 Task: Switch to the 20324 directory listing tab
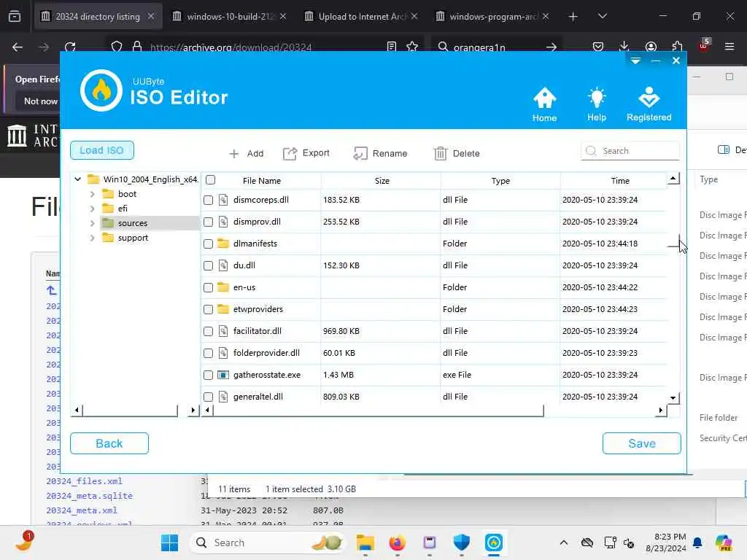(98, 16)
